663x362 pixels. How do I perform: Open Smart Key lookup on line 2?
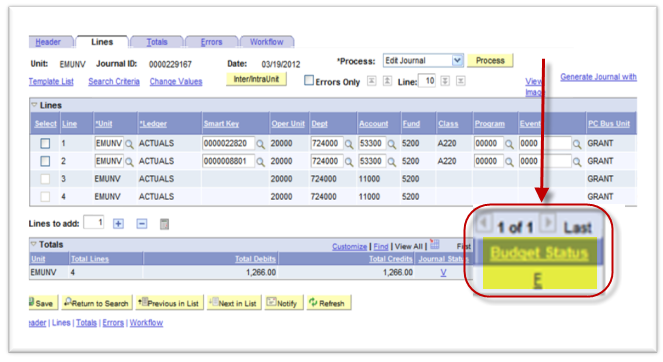[x=260, y=162]
